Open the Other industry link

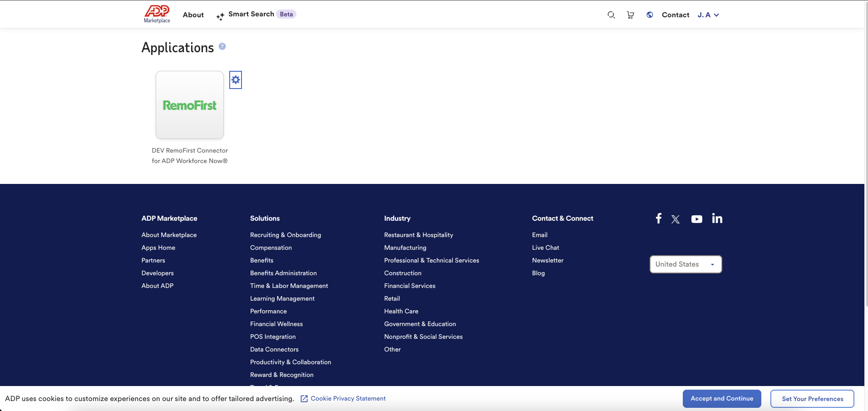click(393, 349)
